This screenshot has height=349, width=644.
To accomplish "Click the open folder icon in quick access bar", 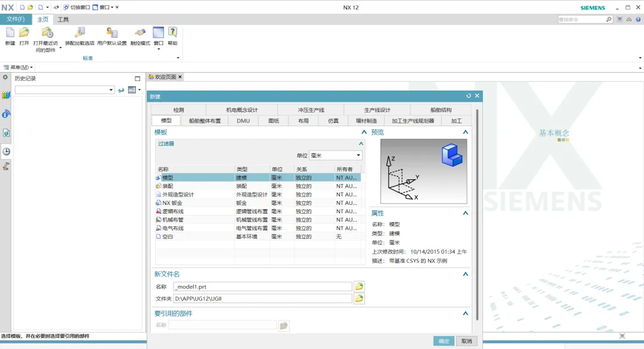I will [x=30, y=7].
